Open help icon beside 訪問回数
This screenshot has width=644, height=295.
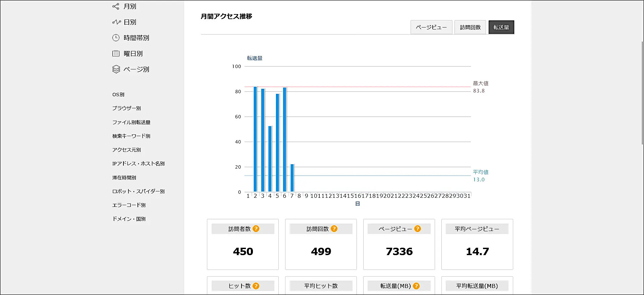point(334,229)
